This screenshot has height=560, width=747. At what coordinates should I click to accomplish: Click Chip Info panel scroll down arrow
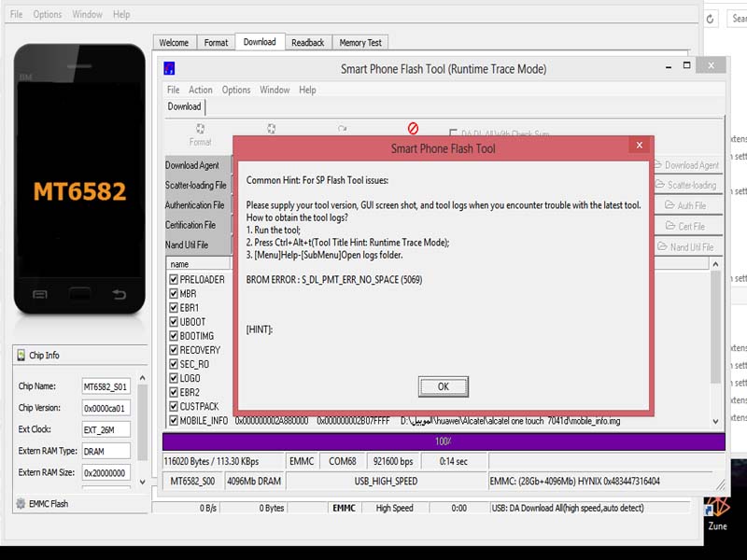click(142, 482)
